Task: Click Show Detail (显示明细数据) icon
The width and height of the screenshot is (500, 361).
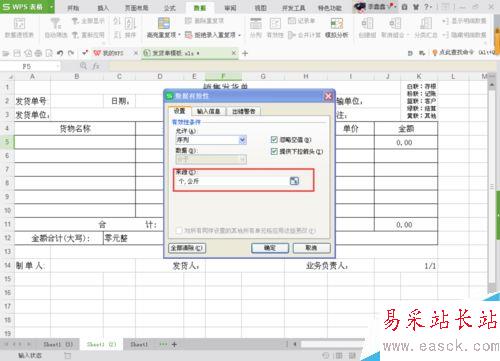Action: point(446,21)
